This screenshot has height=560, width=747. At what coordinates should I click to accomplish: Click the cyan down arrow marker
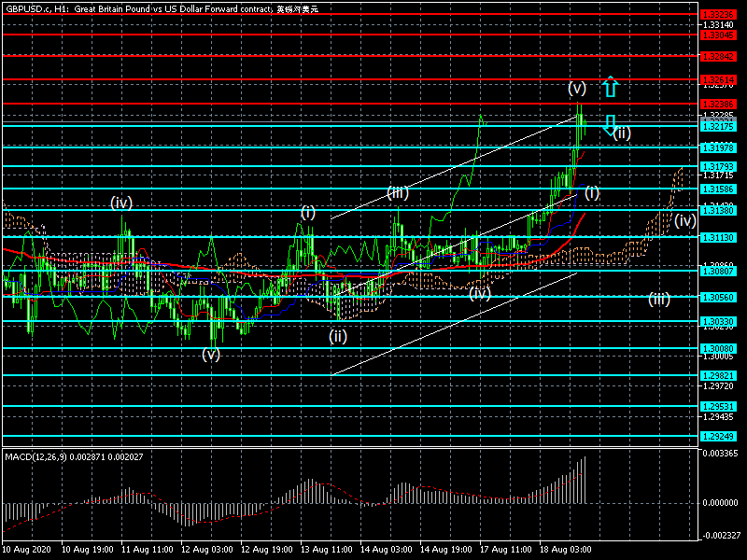click(x=610, y=126)
